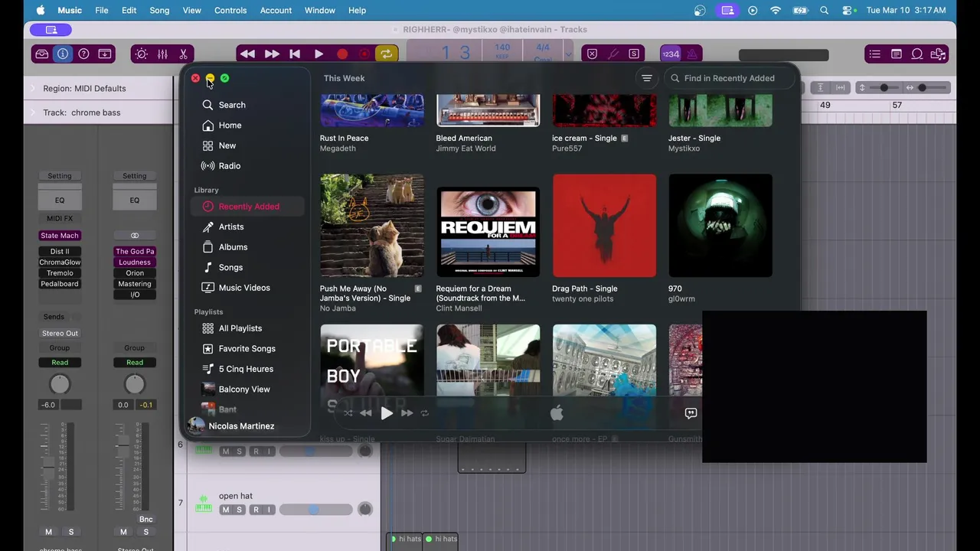
Task: Open the Note Pads icon
Action: click(896, 54)
